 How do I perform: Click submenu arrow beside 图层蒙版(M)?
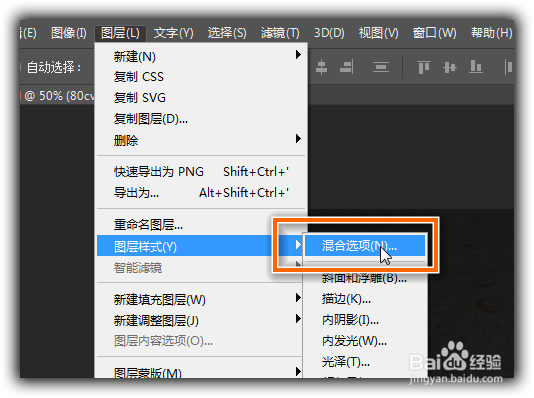click(x=298, y=371)
